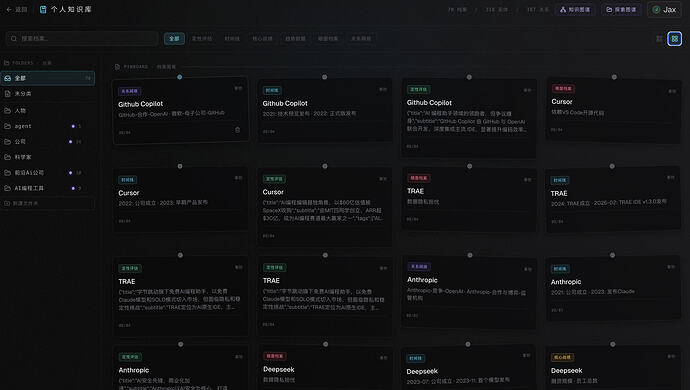Open the agent folder
Screen dimensions: 690x390
tap(48, 126)
